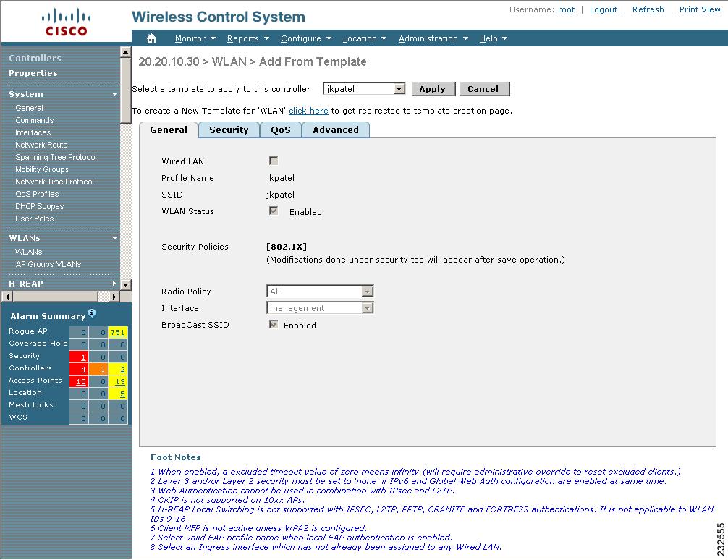Click the [802.1X] security policy text
The height and width of the screenshot is (560, 728).
pyautogui.click(x=287, y=247)
